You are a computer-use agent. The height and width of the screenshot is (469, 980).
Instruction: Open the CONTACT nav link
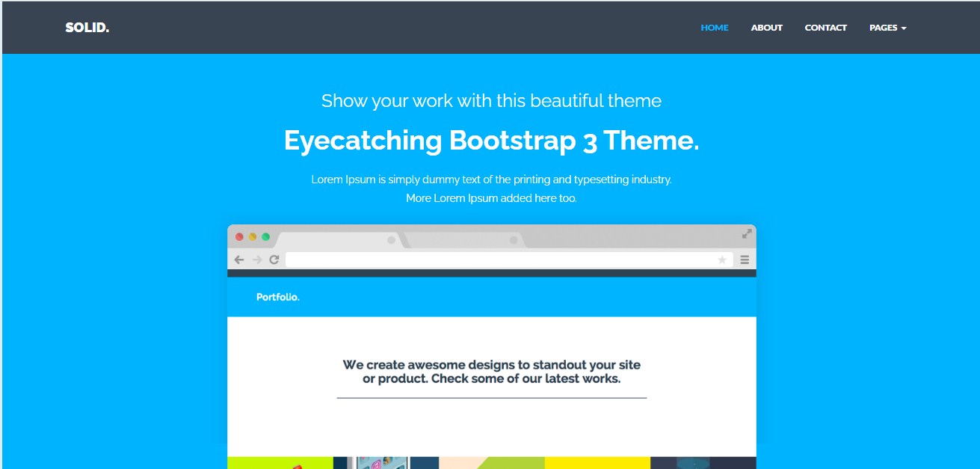(826, 28)
